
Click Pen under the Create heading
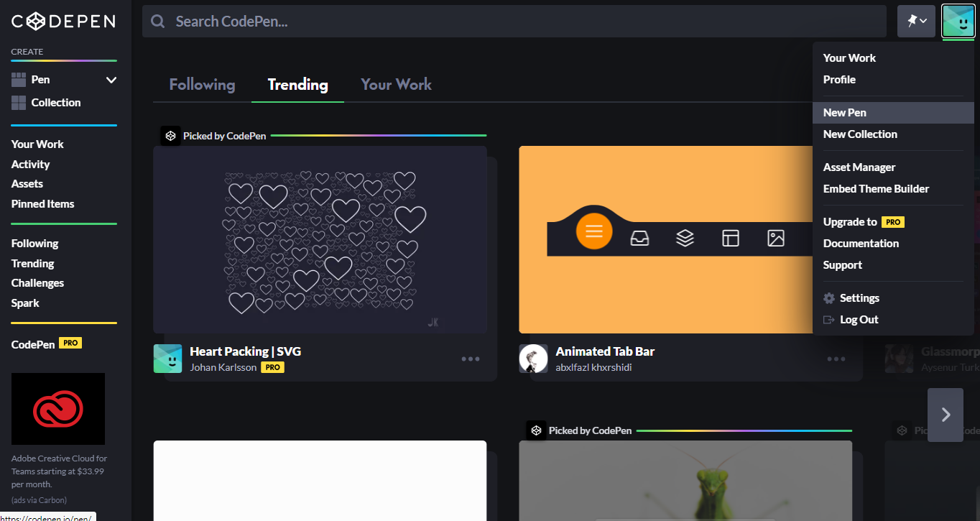(x=40, y=80)
